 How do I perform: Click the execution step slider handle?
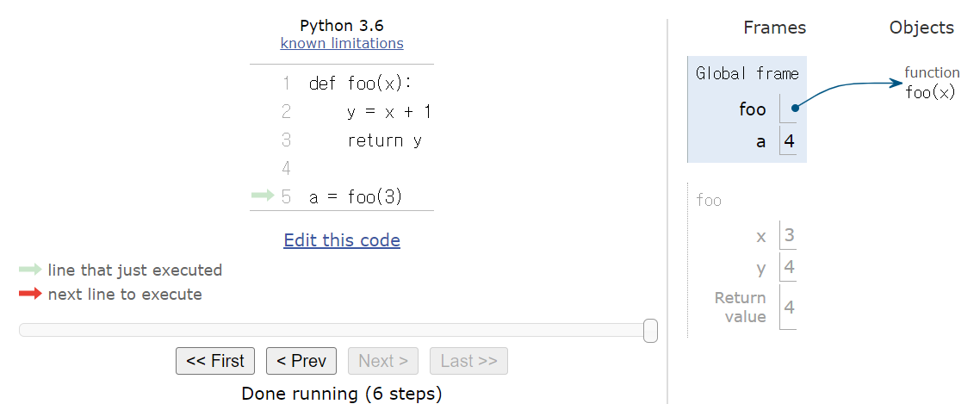(x=651, y=330)
